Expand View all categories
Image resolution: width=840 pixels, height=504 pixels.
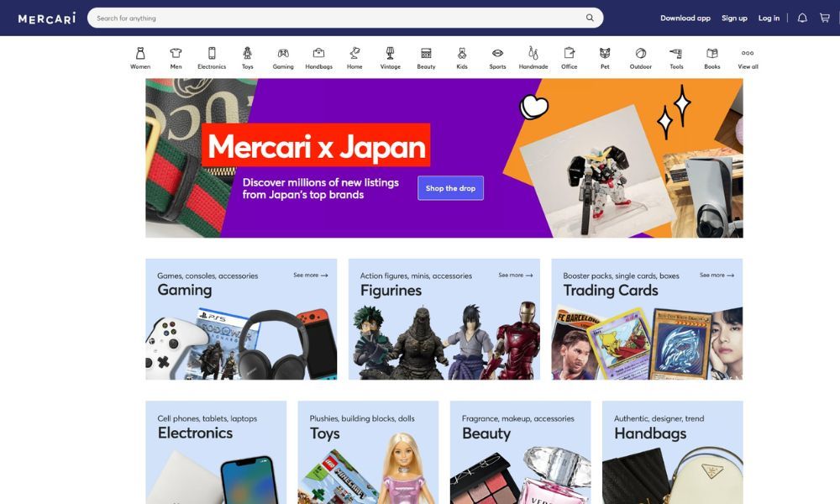coord(748,58)
